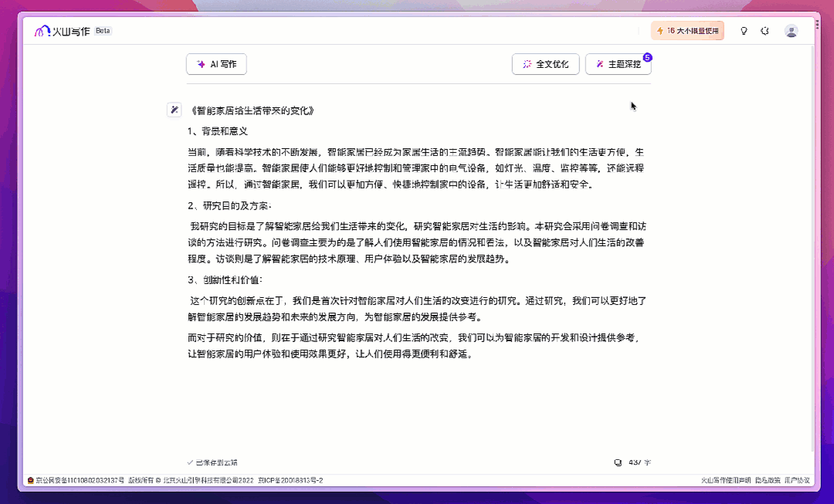Viewport: 834px width, 504px height.
Task: Click the word count icon near 437 字
Action: click(x=617, y=462)
